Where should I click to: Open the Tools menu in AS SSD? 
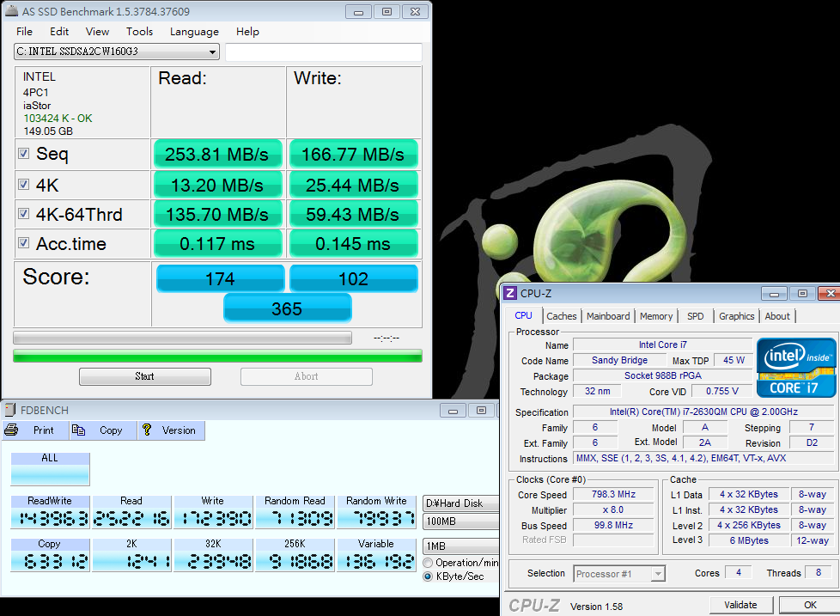point(139,32)
